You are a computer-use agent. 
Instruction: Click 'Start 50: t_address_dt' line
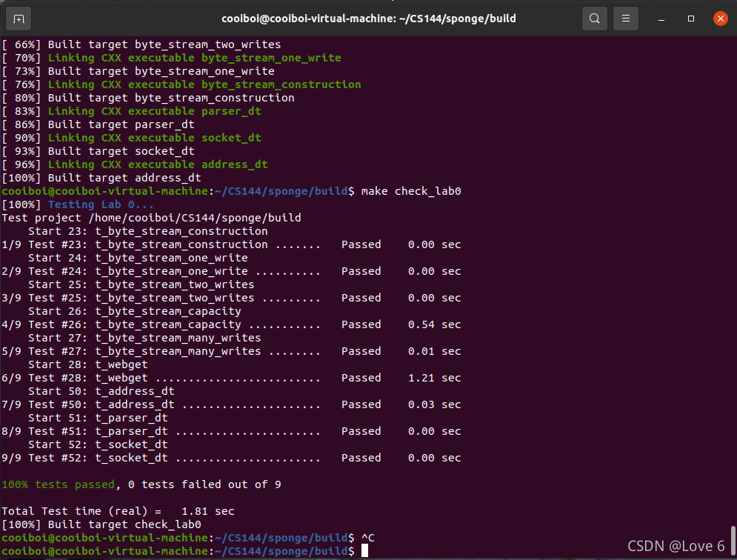(x=101, y=391)
